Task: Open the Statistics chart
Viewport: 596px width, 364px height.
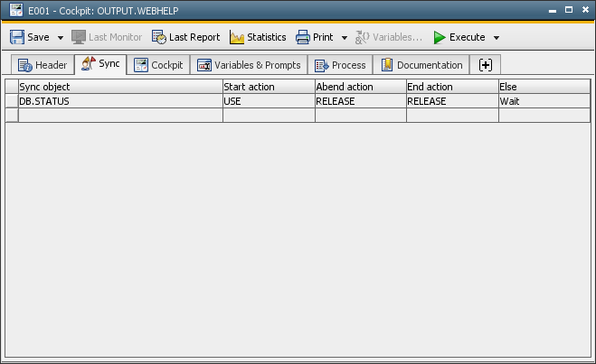Action: click(258, 38)
